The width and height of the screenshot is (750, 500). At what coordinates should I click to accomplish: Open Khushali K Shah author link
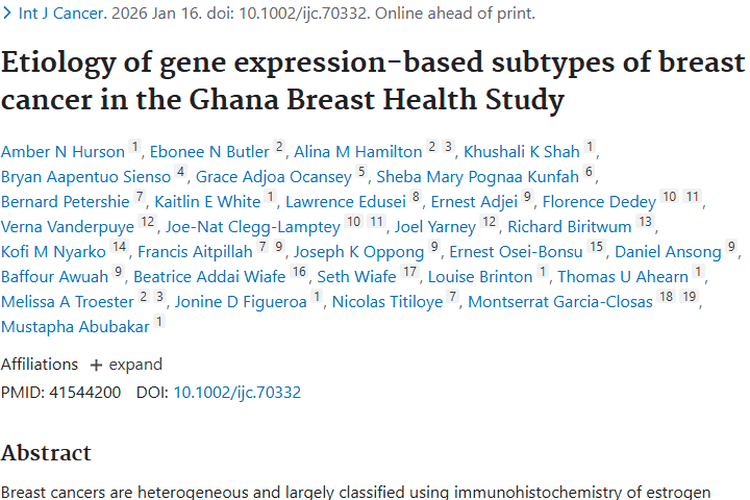(520, 152)
